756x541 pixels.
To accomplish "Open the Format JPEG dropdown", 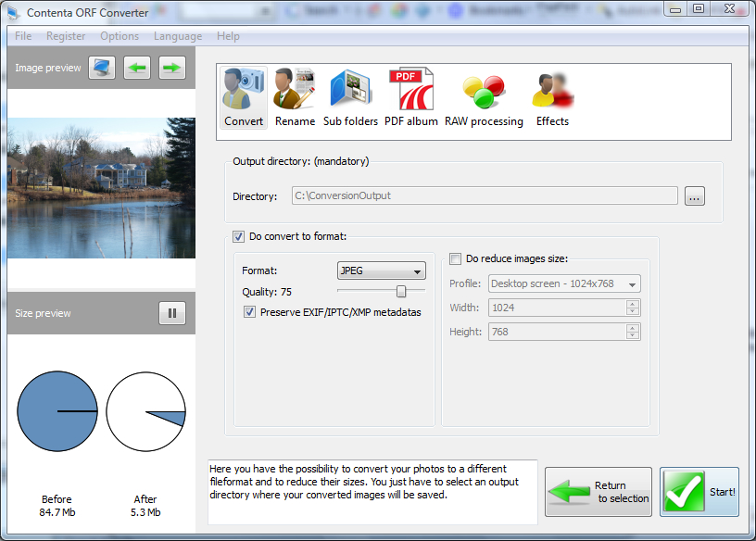I will tap(381, 271).
